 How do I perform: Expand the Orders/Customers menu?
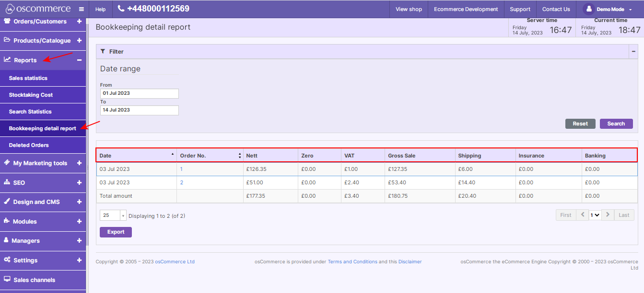click(79, 22)
